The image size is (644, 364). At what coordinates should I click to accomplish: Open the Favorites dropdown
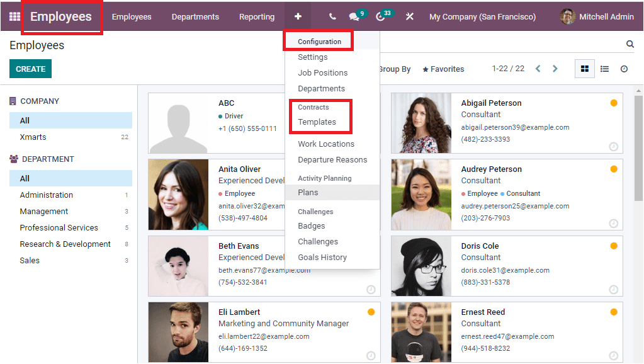[443, 69]
